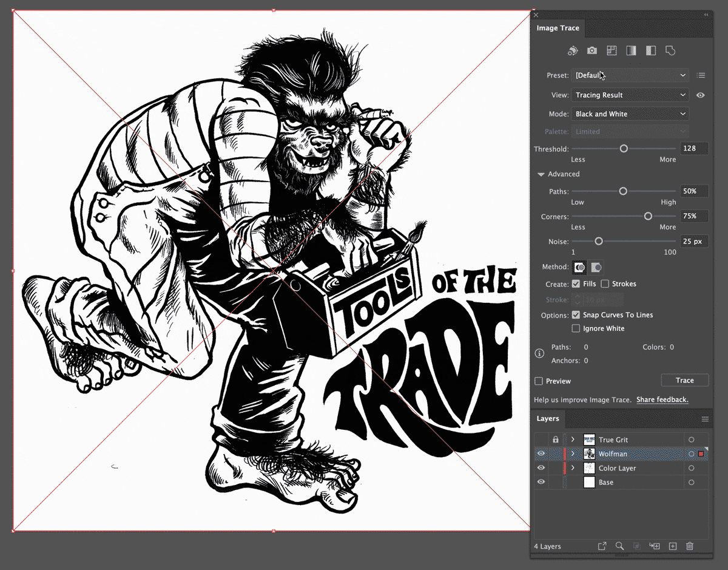
Task: Choose the Grayscale preset icon
Action: coord(631,51)
